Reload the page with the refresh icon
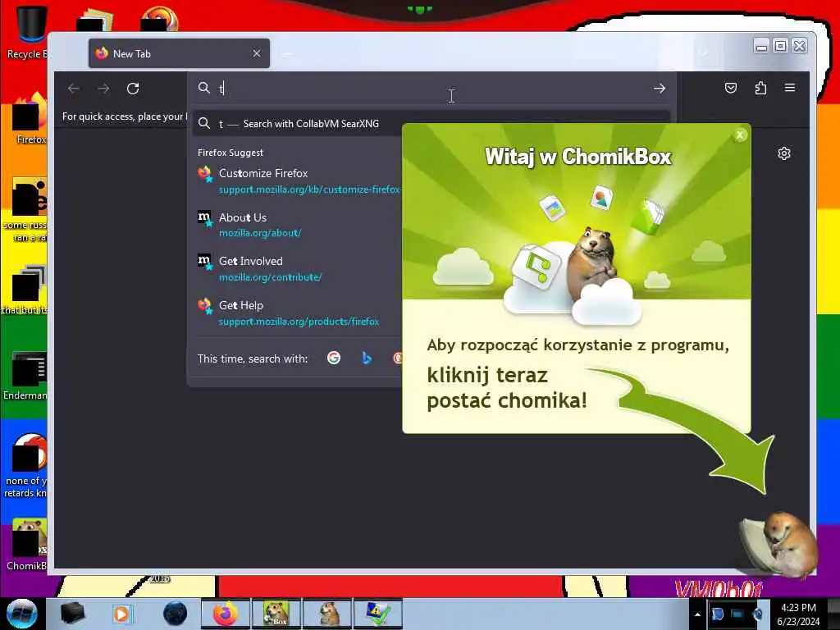Screen dimensions: 840x630 [133, 89]
